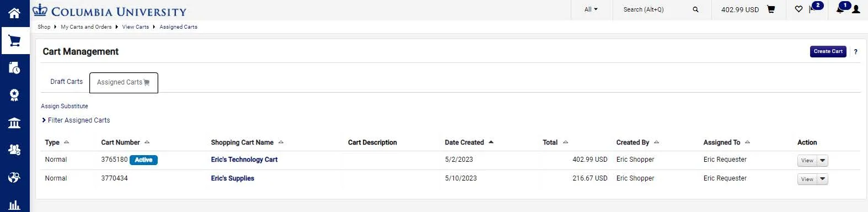
Task: Open Eric's Supplies cart link
Action: pos(232,178)
